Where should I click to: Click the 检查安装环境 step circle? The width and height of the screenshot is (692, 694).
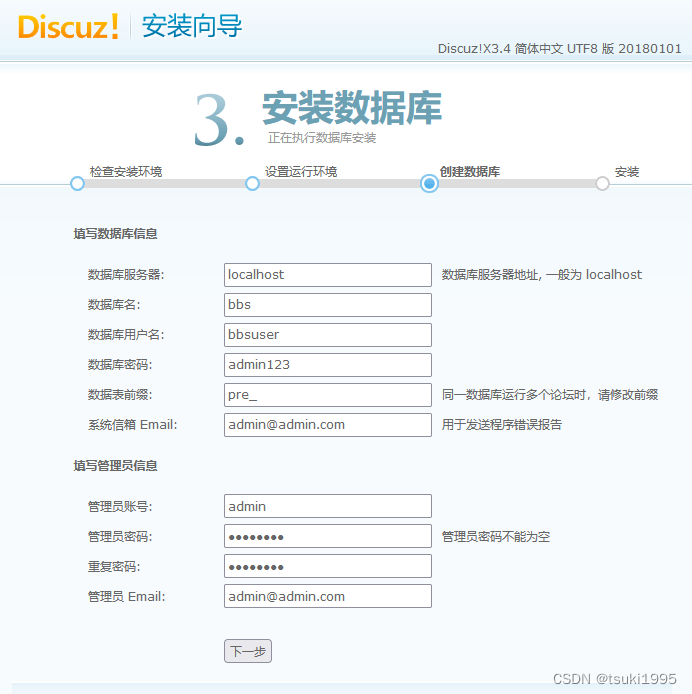(77, 183)
